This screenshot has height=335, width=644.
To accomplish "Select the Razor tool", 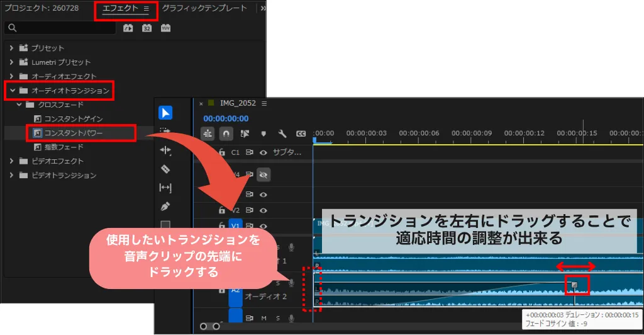I will [165, 169].
